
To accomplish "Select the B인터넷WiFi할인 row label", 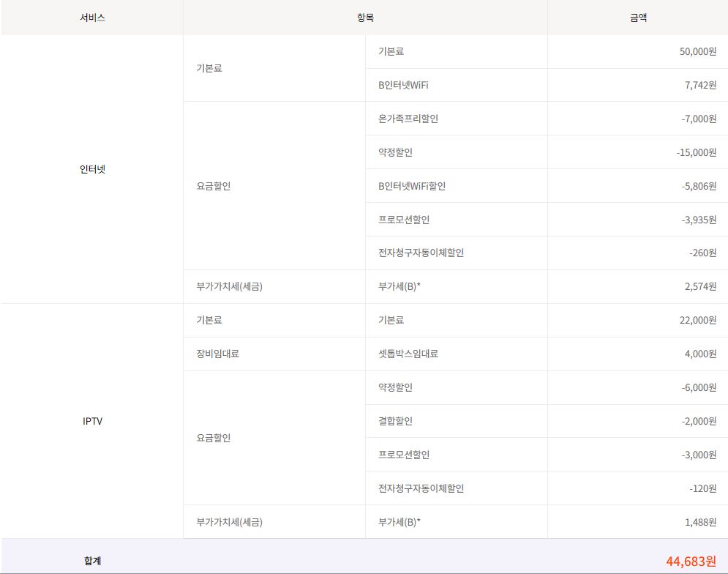I will click(412, 186).
